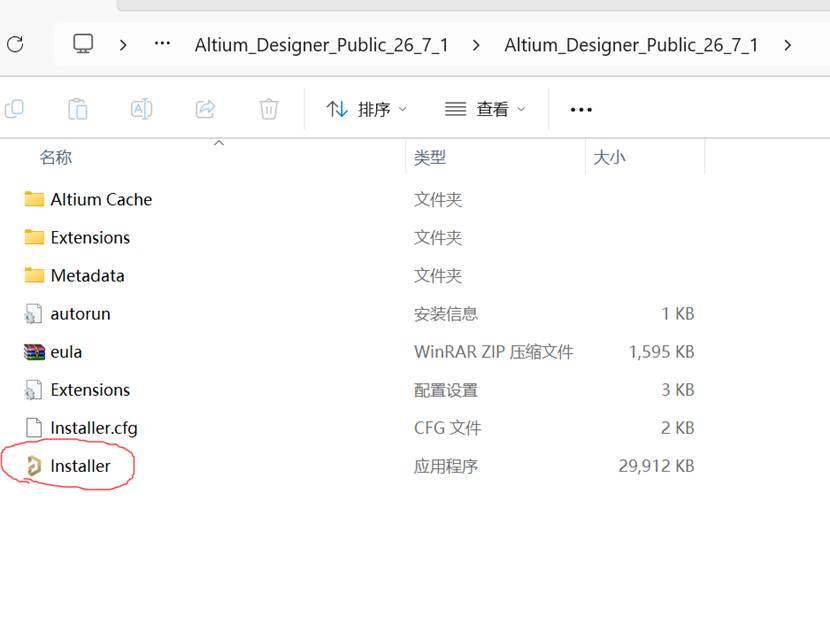This screenshot has height=633, width=830.
Task: Expand chevron after last breadcrumb segment
Action: click(x=788, y=46)
